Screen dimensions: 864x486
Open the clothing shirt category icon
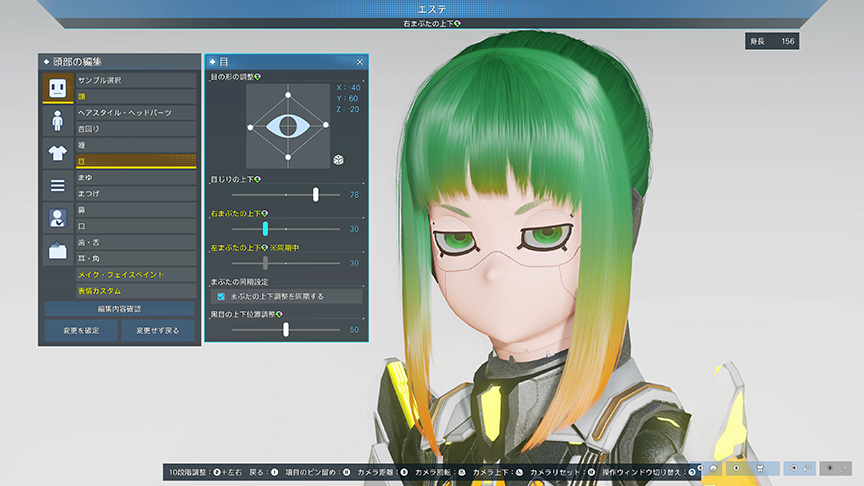pos(57,153)
